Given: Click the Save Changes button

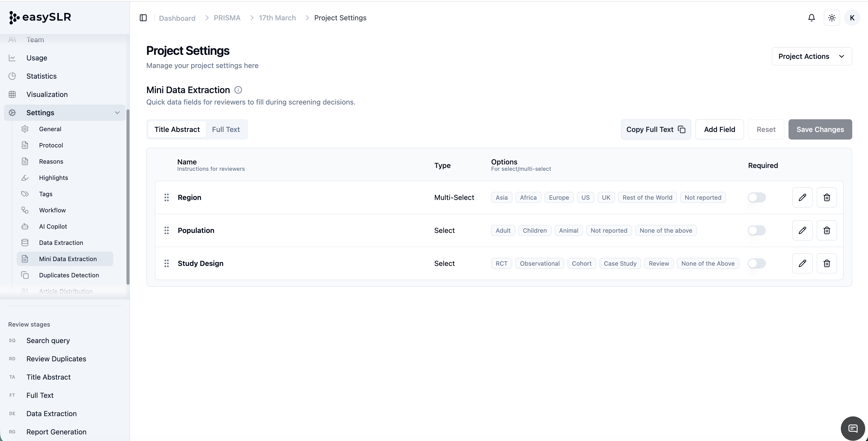Looking at the screenshot, I should click(820, 129).
